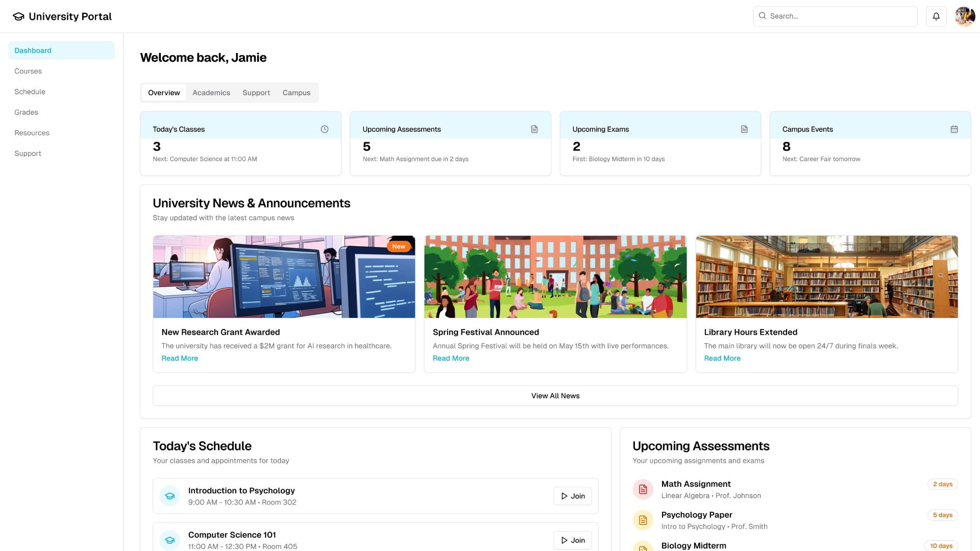Click '9:00 AM - 10:30 AM • Room 302'
Screen dimensions: 980x551
[242, 503]
